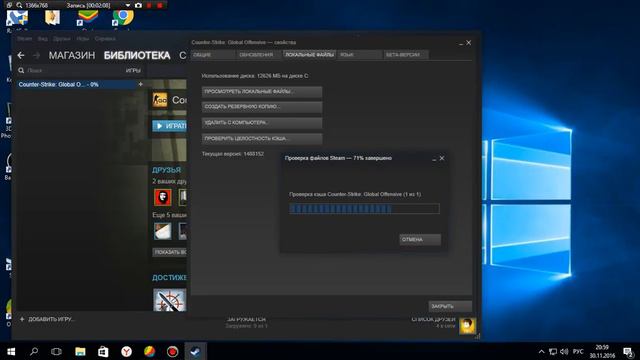
Task: Click the network tray icon
Action: coord(553,351)
